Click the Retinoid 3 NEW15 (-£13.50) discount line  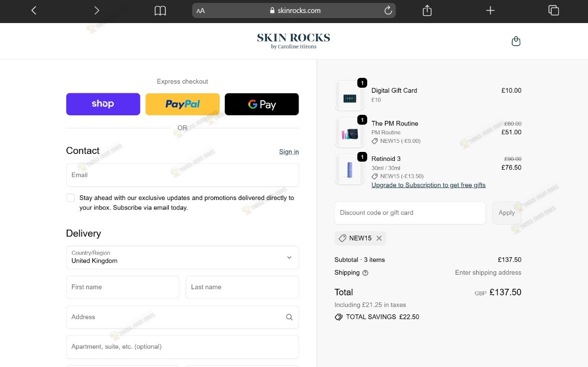[x=397, y=176]
